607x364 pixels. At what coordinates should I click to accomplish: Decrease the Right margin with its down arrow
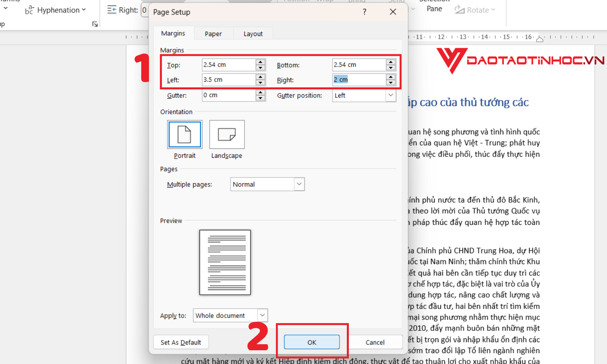coord(391,83)
